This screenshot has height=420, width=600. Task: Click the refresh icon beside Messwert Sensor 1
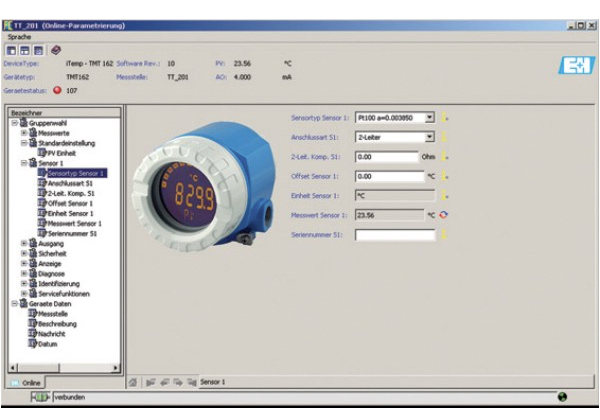click(x=444, y=215)
